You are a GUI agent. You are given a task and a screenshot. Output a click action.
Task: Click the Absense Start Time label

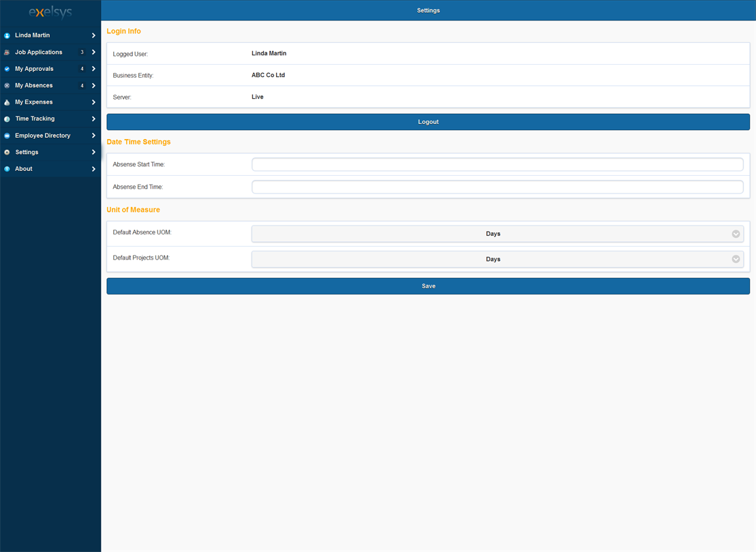(139, 164)
